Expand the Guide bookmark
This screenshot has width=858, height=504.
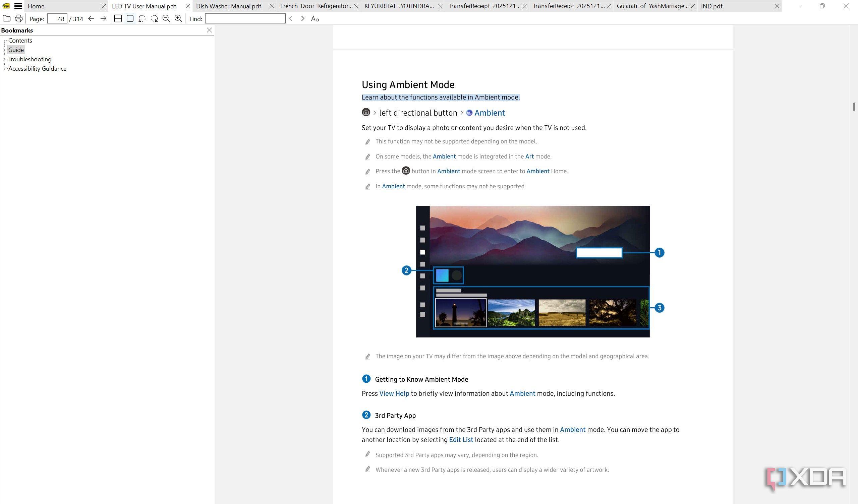pyautogui.click(x=4, y=50)
